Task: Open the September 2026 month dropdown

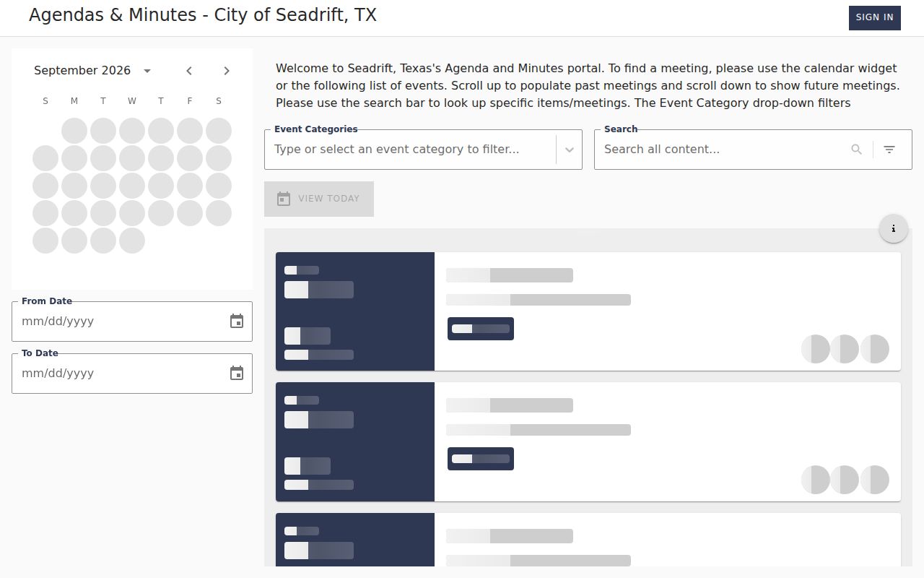Action: tap(92, 71)
